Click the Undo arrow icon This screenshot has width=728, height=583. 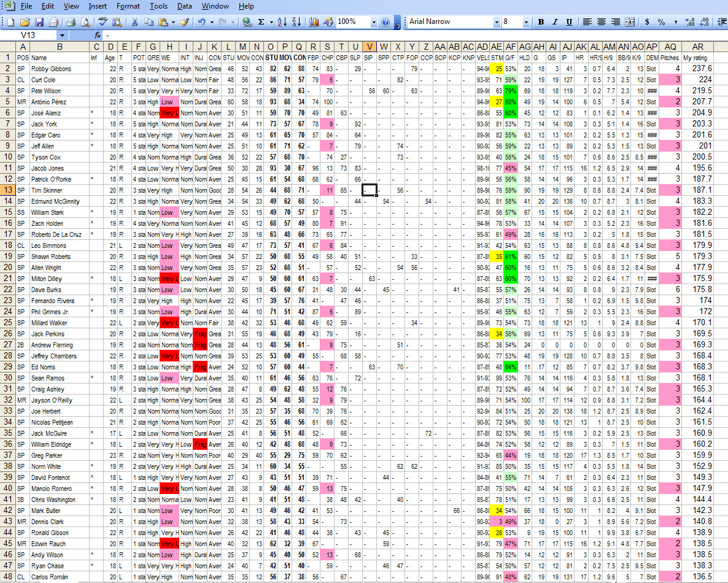(x=201, y=22)
